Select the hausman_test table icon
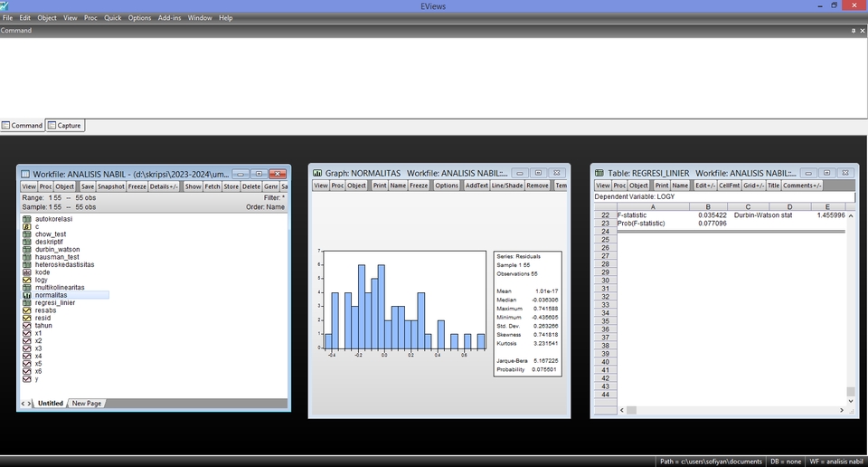Image resolution: width=868 pixels, height=467 pixels. point(26,257)
